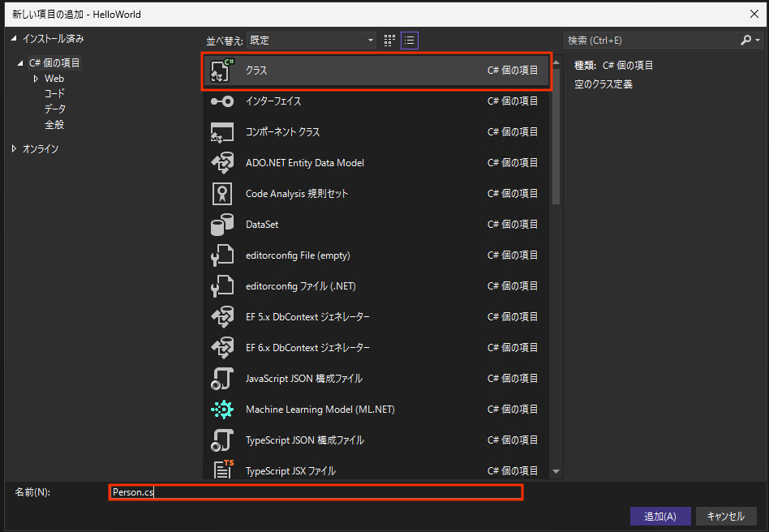Click the editorconfig ファイル (.NET) icon
This screenshot has height=532, width=769.
click(222, 286)
